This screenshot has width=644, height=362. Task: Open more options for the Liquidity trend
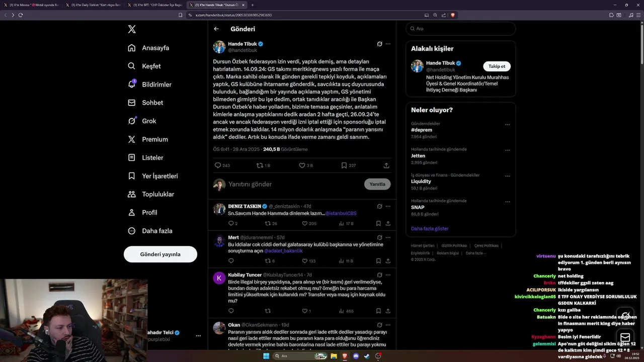pyautogui.click(x=507, y=176)
